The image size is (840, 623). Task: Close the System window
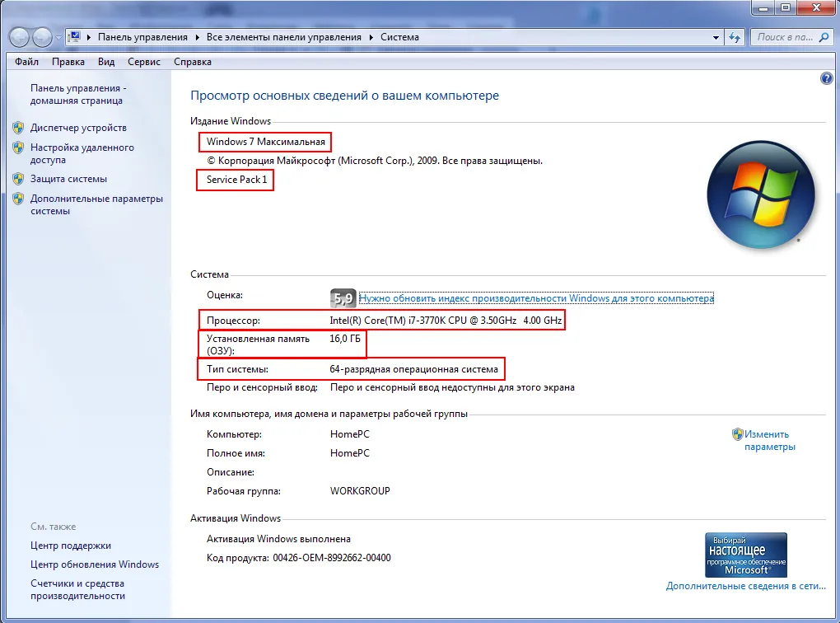point(816,7)
